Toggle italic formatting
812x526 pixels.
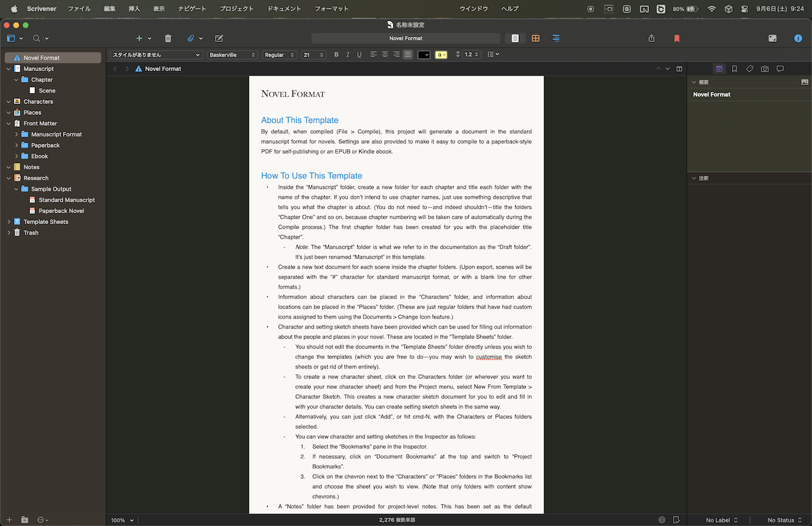348,55
